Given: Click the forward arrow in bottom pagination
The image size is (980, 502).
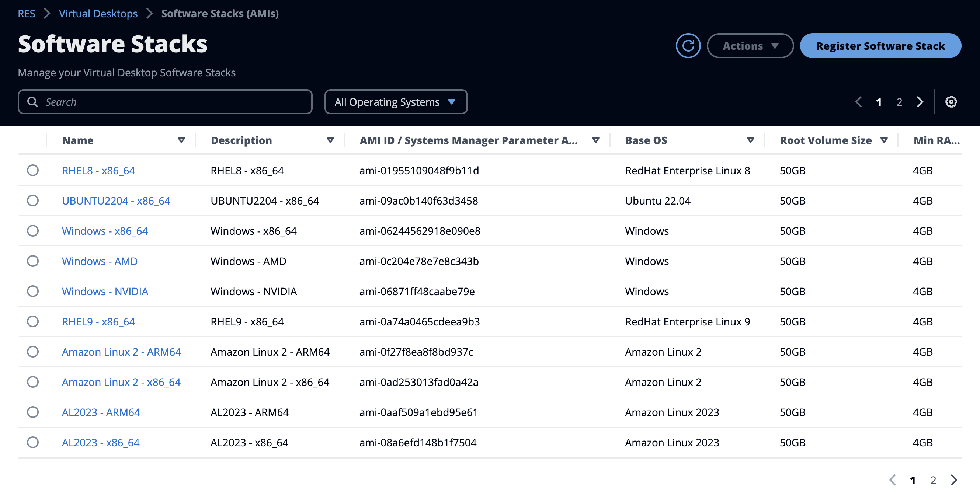Looking at the screenshot, I should pos(953,480).
